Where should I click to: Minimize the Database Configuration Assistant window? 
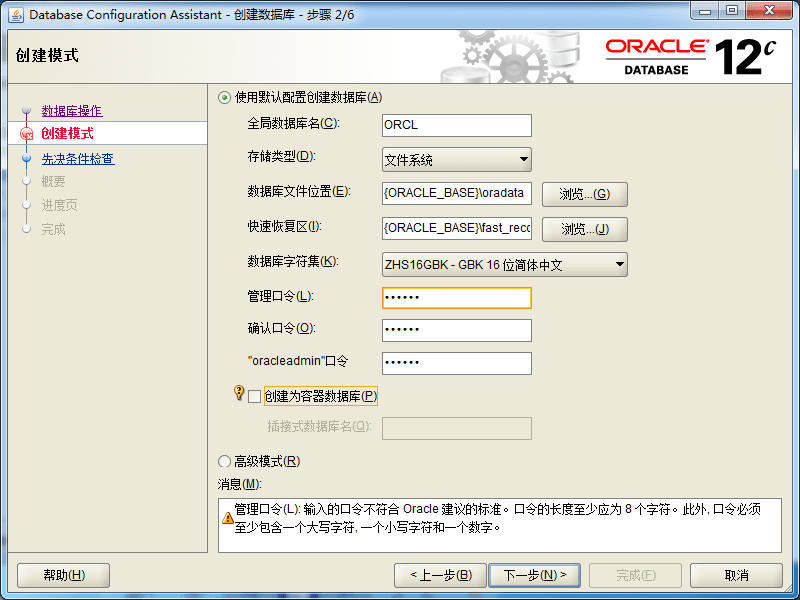pyautogui.click(x=706, y=10)
